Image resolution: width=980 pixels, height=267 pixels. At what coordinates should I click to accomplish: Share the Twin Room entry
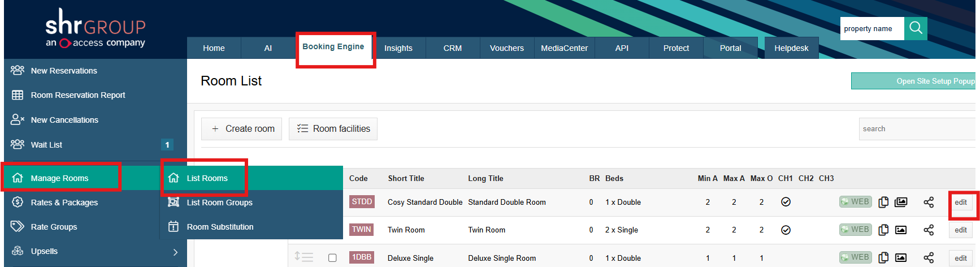coord(929,230)
